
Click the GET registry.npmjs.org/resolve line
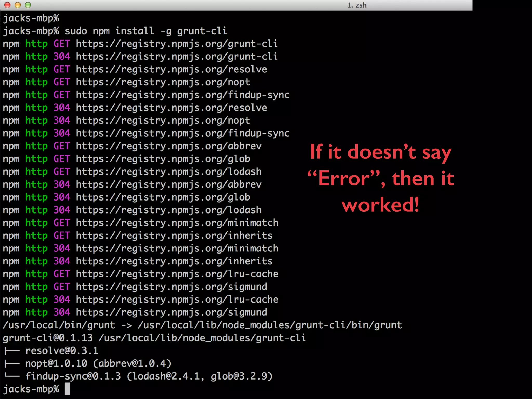[x=135, y=69]
